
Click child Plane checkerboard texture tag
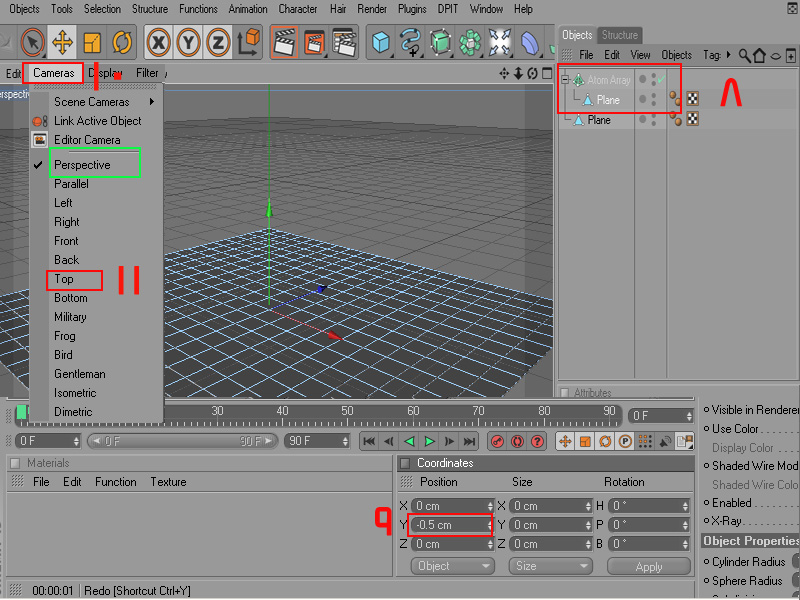pos(692,99)
